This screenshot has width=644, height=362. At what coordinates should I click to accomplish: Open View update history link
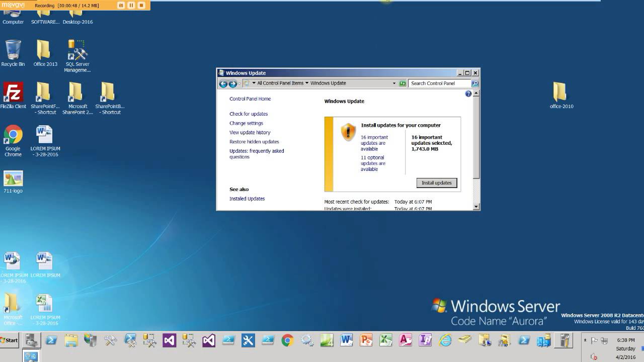pyautogui.click(x=250, y=133)
